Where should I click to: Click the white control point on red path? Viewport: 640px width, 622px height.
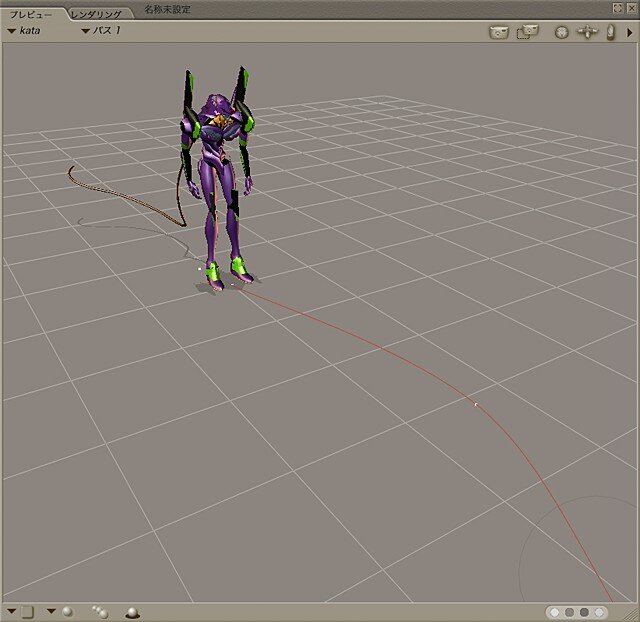(x=476, y=404)
